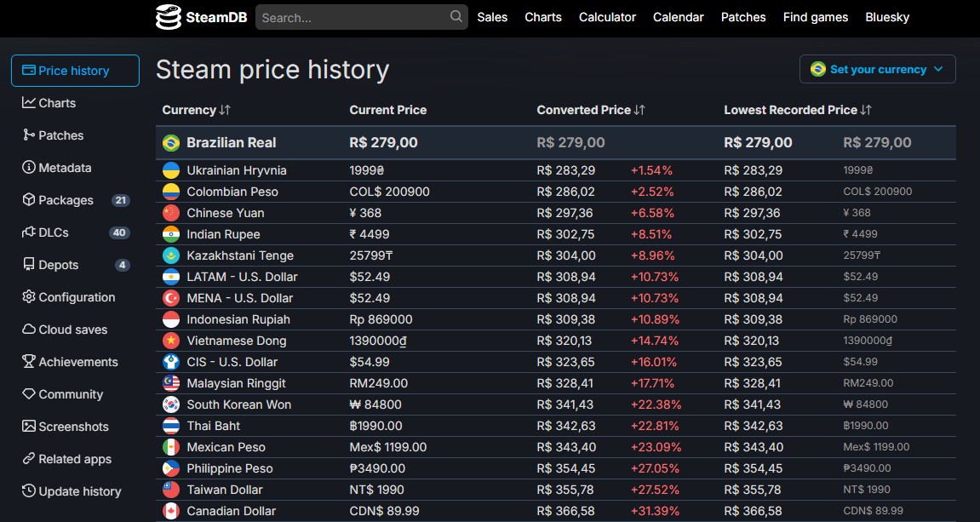This screenshot has width=980, height=522.
Task: Open the DLCs section with 40 items
Action: click(54, 232)
